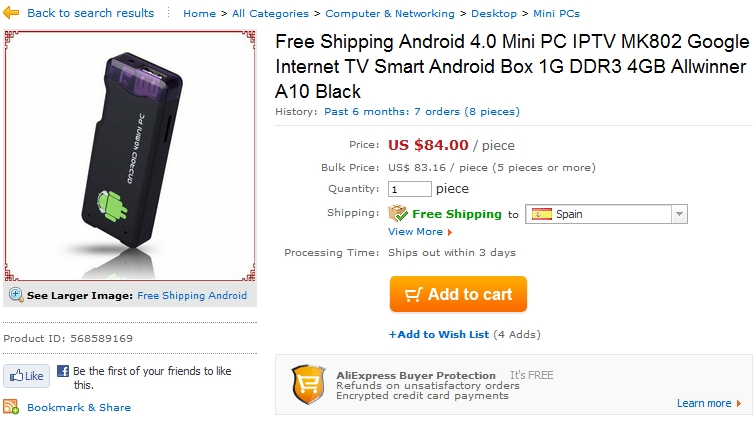756x444 pixels.
Task: Click the magnifier See Larger Image icon
Action: 16,295
